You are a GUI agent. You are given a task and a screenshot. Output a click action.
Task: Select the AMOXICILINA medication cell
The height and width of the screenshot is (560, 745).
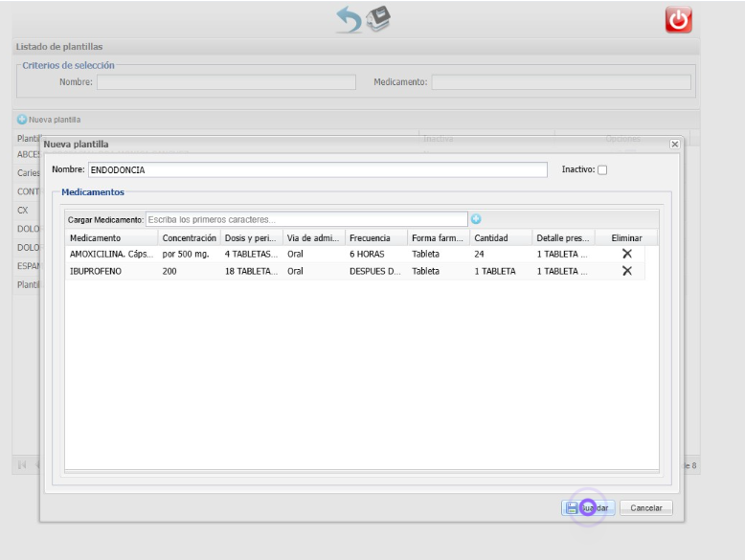click(110, 254)
